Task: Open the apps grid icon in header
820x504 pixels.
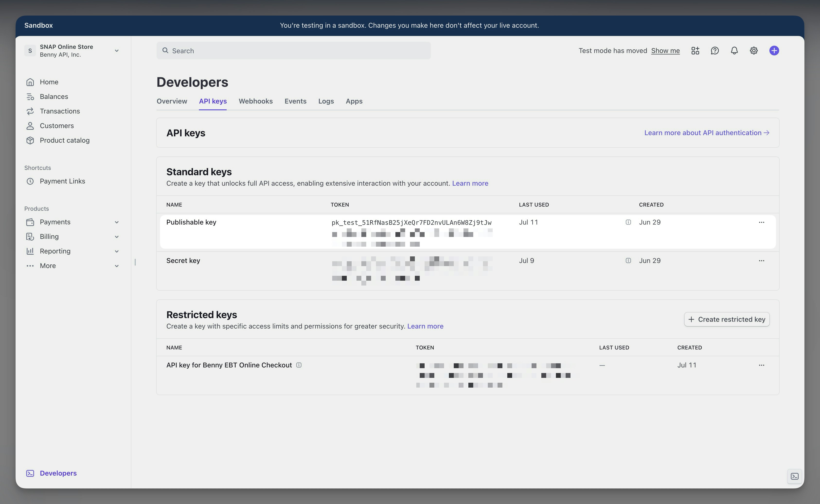Action: pyautogui.click(x=695, y=51)
